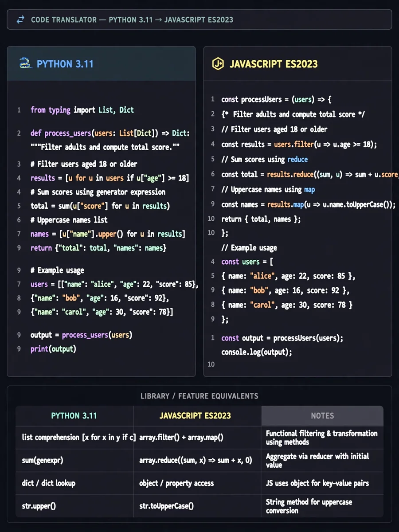Click '// Uppercase names using map' comment
This screenshot has height=532, width=399.
pos(268,190)
